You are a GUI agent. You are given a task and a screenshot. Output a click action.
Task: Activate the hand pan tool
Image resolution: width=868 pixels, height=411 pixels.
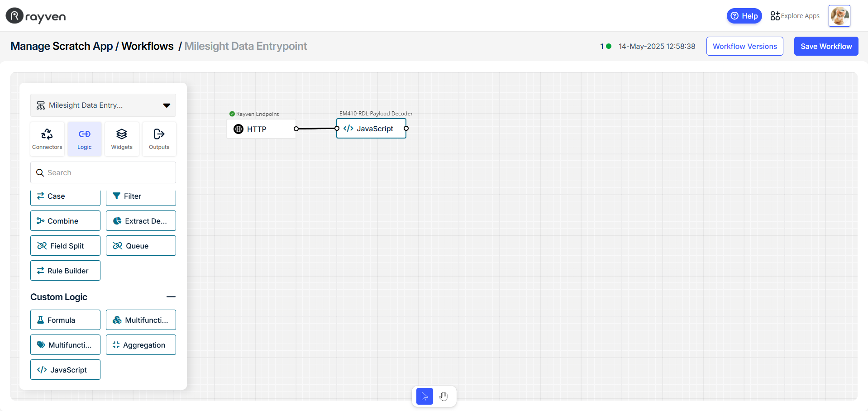(x=444, y=397)
